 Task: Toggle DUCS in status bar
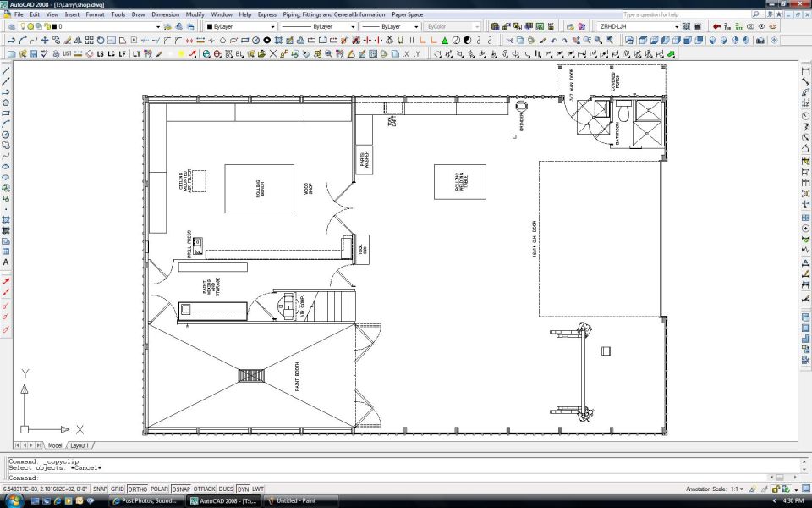[x=227, y=489]
